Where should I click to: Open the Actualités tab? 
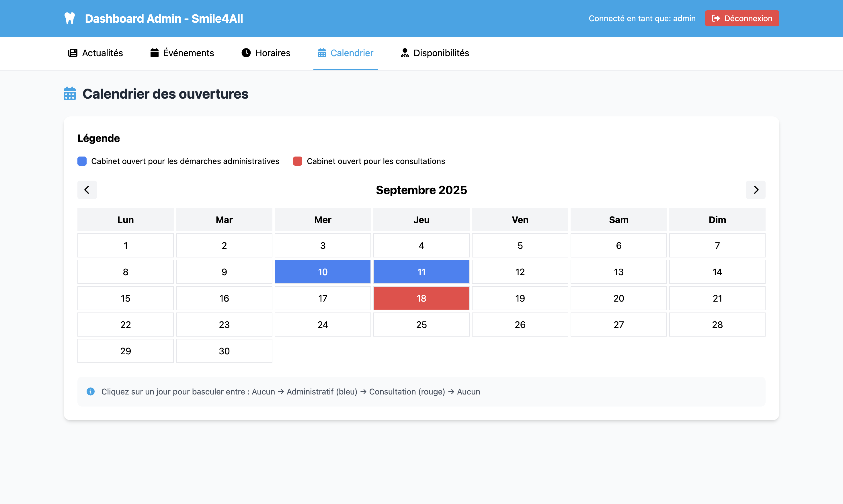95,53
